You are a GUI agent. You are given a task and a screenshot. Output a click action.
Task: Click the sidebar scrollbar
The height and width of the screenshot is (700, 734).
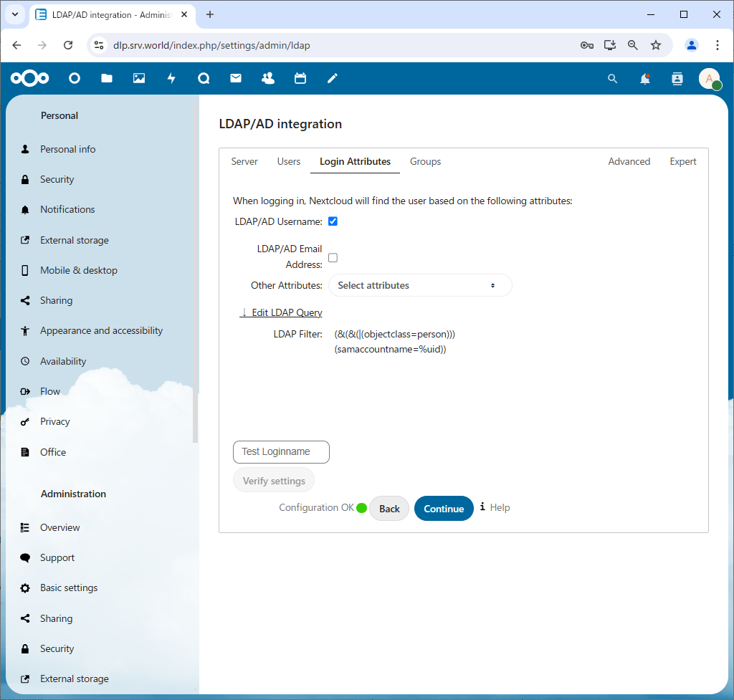pyautogui.click(x=195, y=272)
